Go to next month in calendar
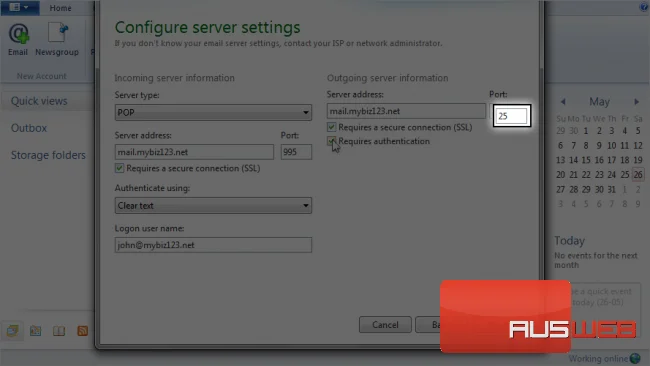This screenshot has width=650, height=366. [x=637, y=102]
